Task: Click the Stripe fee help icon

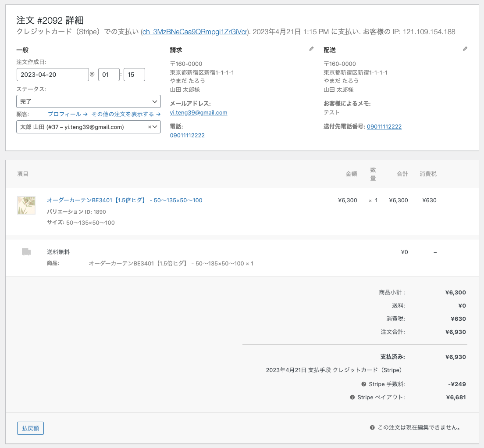Action: coord(363,384)
